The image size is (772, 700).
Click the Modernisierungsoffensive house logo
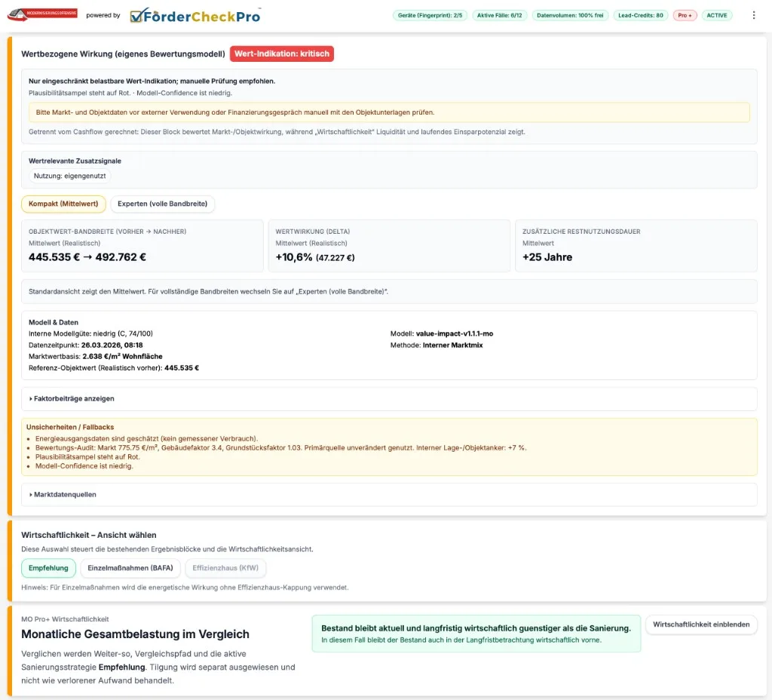pyautogui.click(x=42, y=15)
